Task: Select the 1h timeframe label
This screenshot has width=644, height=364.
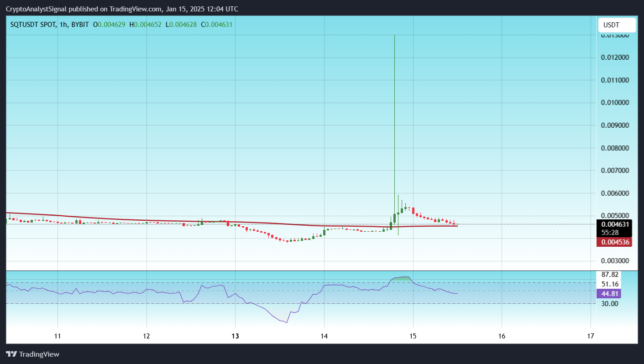Action: [x=63, y=25]
